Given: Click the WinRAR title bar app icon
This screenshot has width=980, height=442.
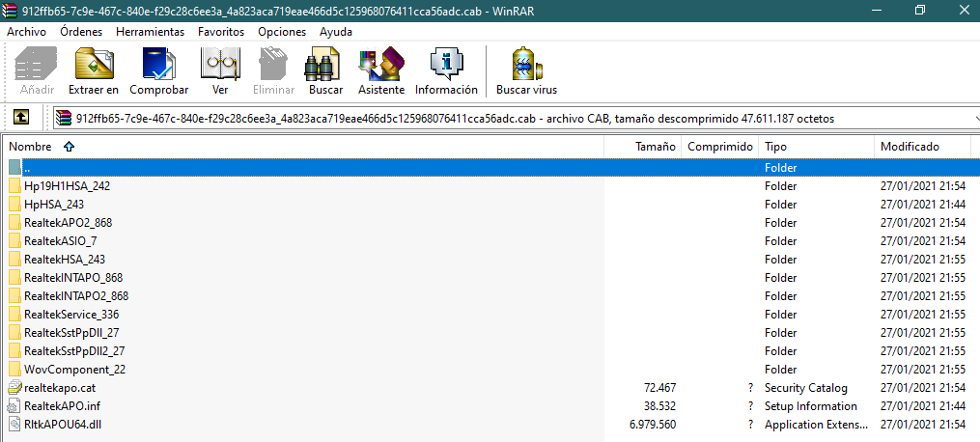Looking at the screenshot, I should click(10, 11).
